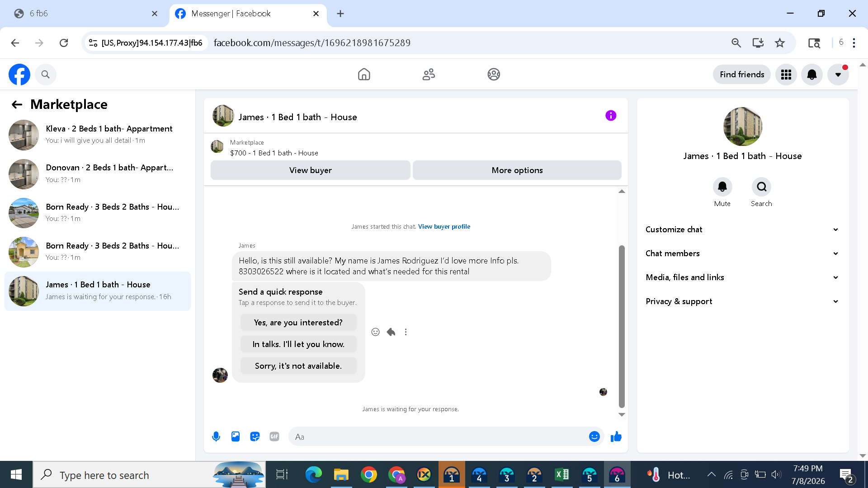Open the account dropdown arrow icon
The image size is (868, 488).
(x=838, y=75)
